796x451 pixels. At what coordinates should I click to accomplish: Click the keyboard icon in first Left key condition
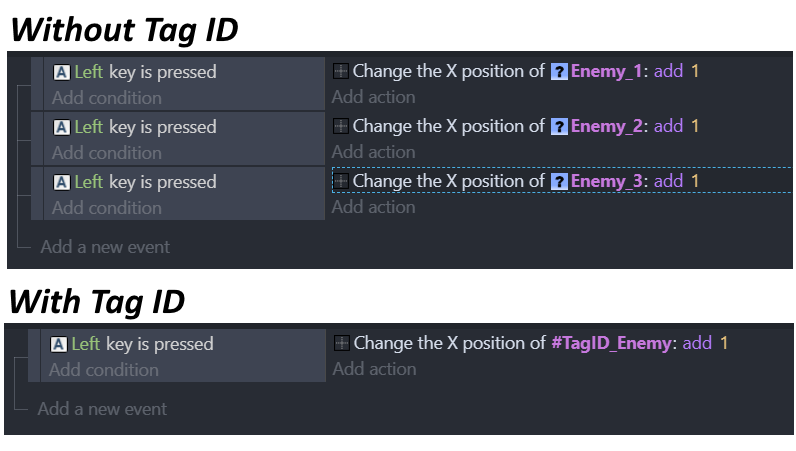(x=61, y=72)
